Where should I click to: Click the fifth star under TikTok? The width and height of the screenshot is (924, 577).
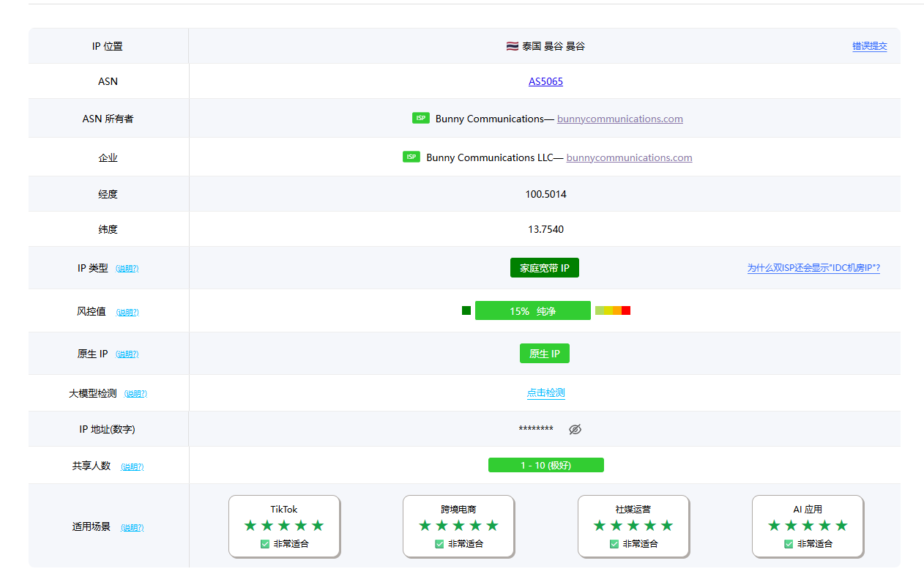coord(318,525)
